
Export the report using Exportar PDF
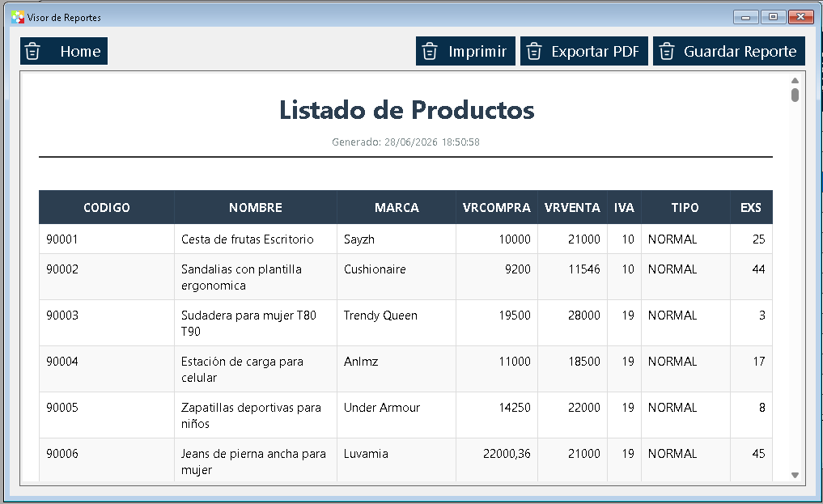584,51
